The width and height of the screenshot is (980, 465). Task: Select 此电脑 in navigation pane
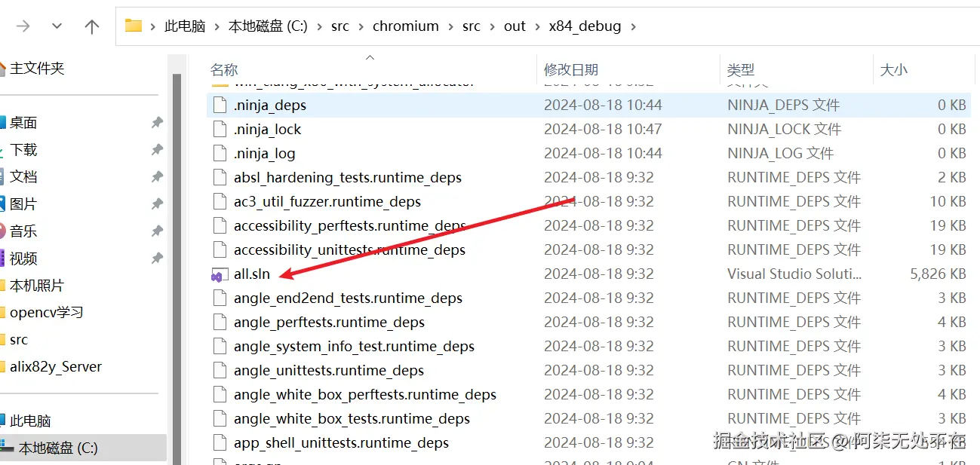pyautogui.click(x=30, y=421)
